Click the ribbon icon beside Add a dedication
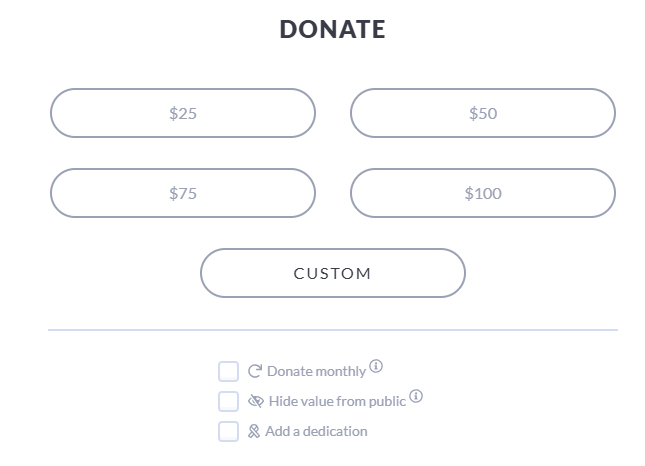Image resolution: width=645 pixels, height=466 pixels. pos(254,431)
